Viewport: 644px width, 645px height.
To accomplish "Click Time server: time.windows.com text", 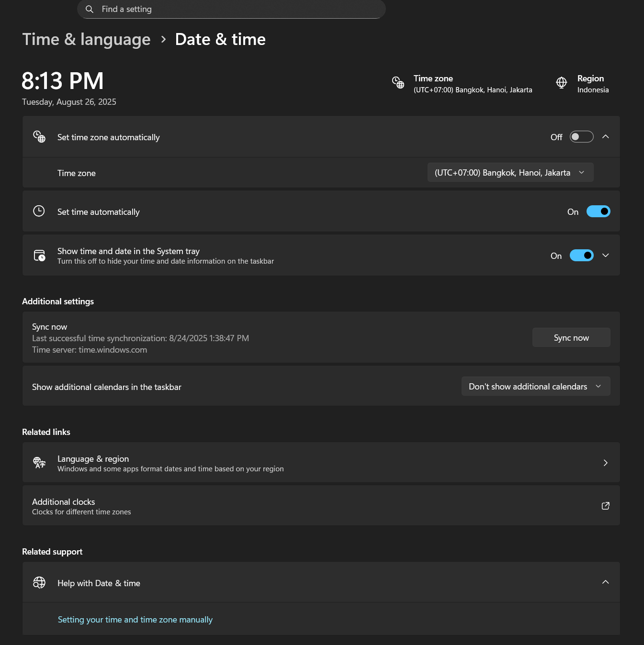I will click(x=90, y=350).
